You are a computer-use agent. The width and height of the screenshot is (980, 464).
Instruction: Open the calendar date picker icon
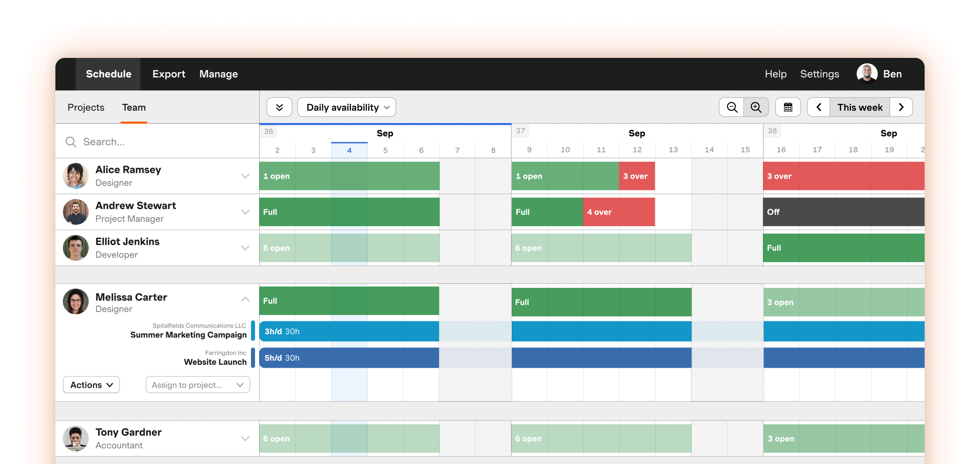click(788, 107)
